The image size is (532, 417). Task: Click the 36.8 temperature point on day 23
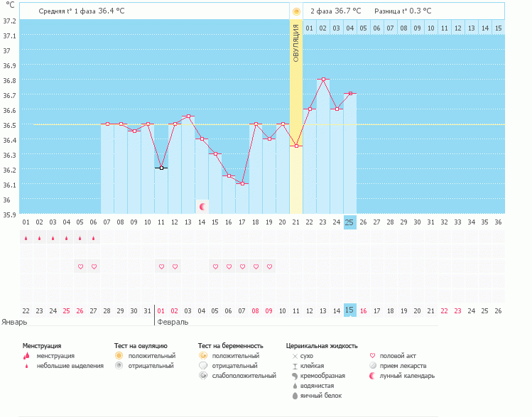[322, 80]
